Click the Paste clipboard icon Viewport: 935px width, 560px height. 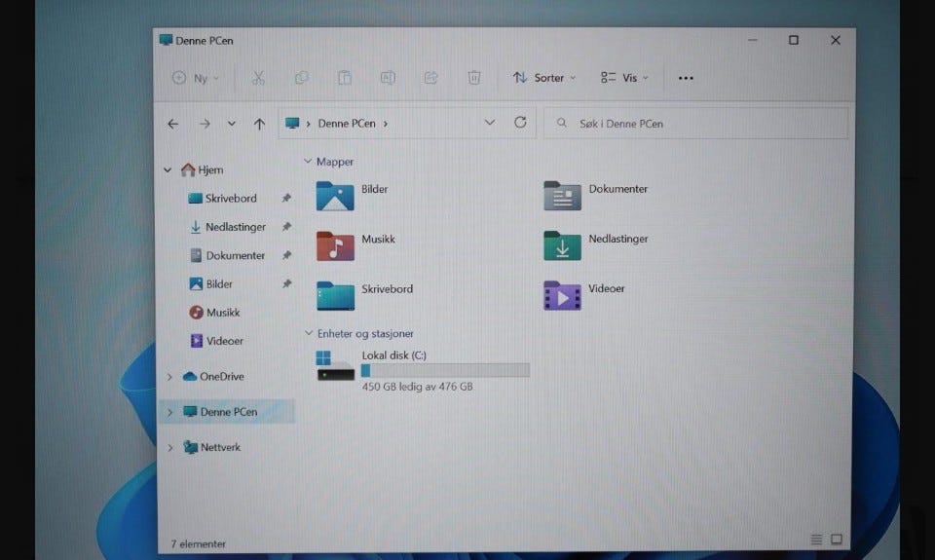[345, 78]
